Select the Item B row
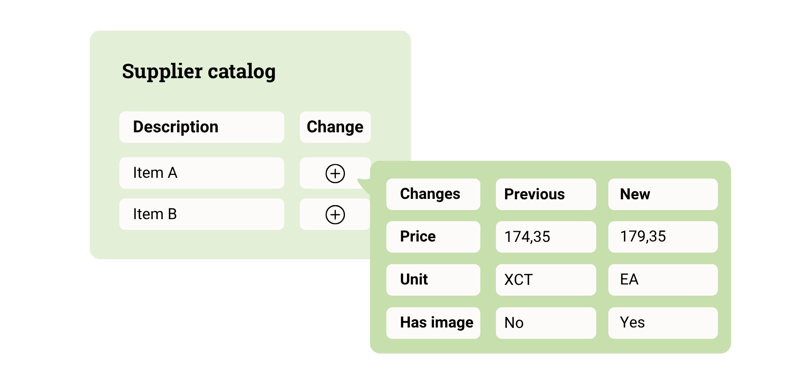Viewport: 795px width, 380px height. coord(201,214)
